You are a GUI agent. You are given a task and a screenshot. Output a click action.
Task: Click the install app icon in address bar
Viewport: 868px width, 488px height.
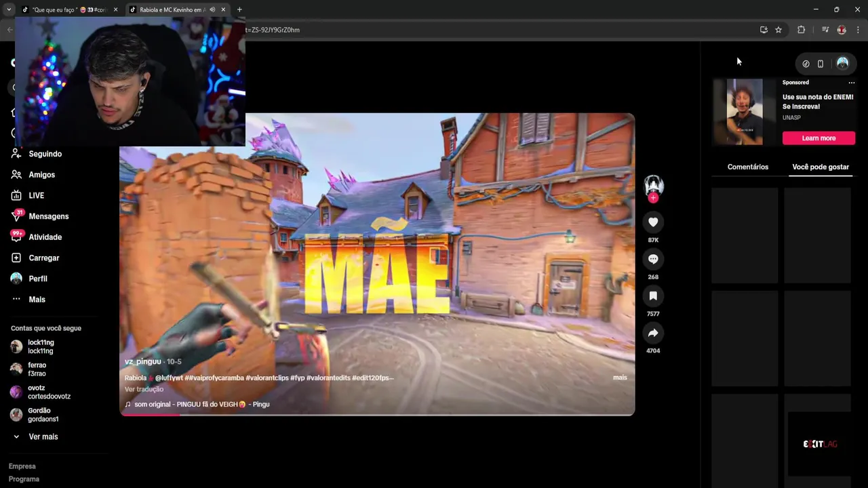pos(764,30)
